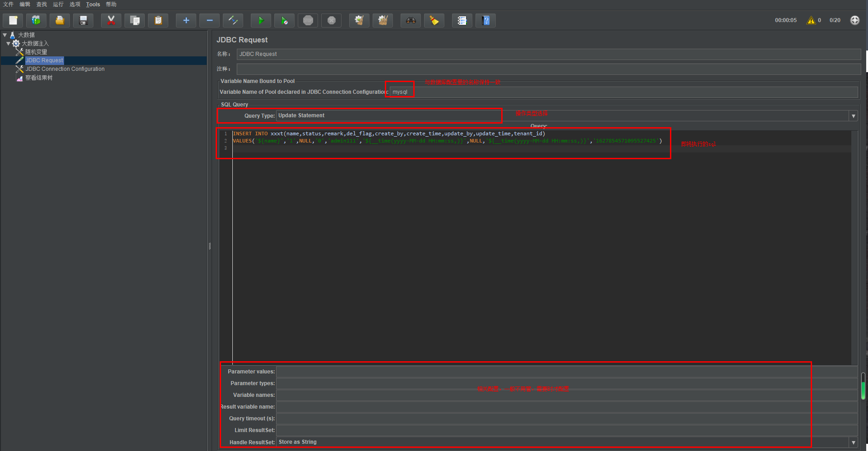The width and height of the screenshot is (868, 451).
Task: Start the test with green play icon
Action: 261,20
